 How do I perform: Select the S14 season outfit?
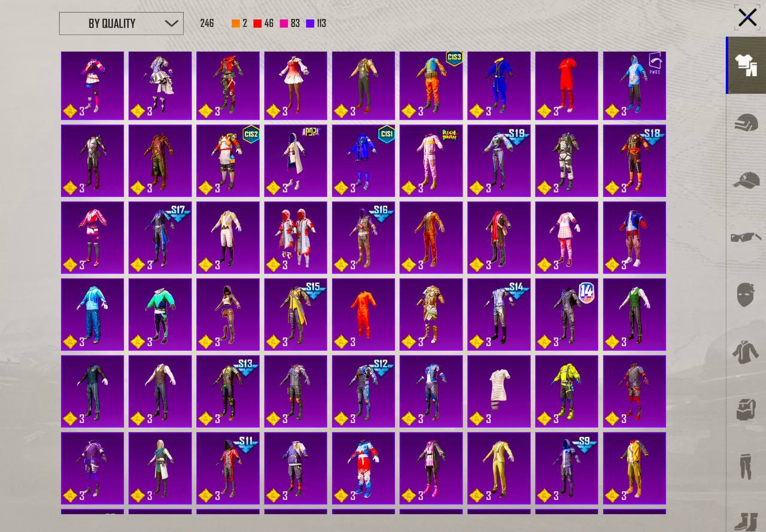[499, 314]
